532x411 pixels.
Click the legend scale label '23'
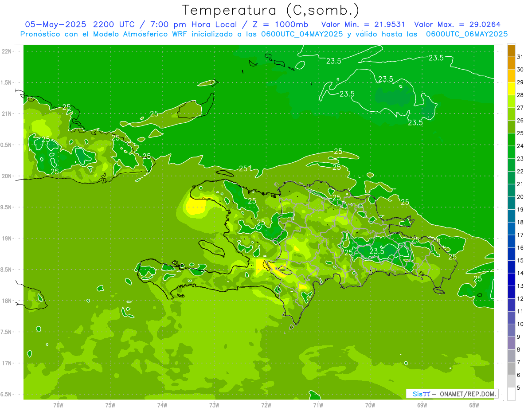pos(520,159)
